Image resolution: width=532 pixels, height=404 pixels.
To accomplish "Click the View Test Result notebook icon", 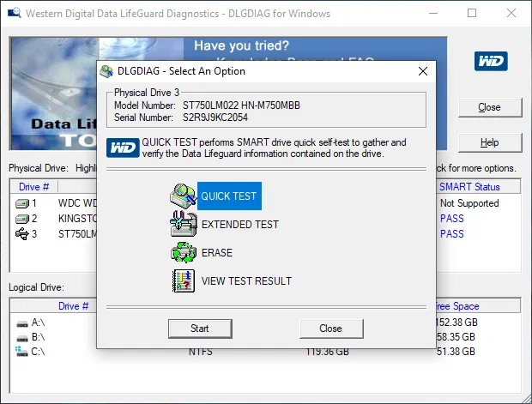I will [184, 280].
